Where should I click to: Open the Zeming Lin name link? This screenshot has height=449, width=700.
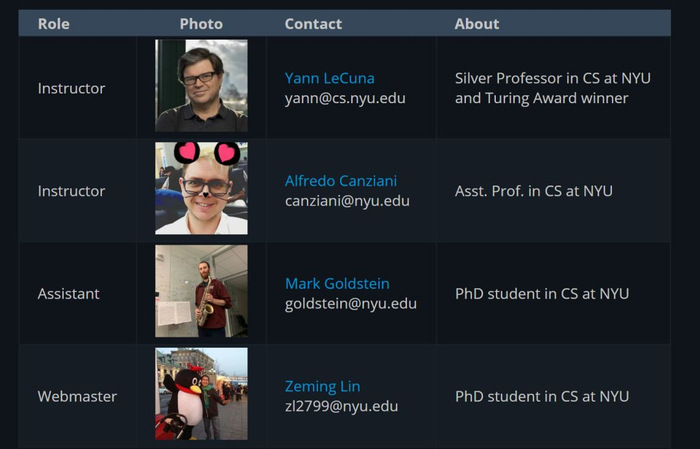coord(322,387)
